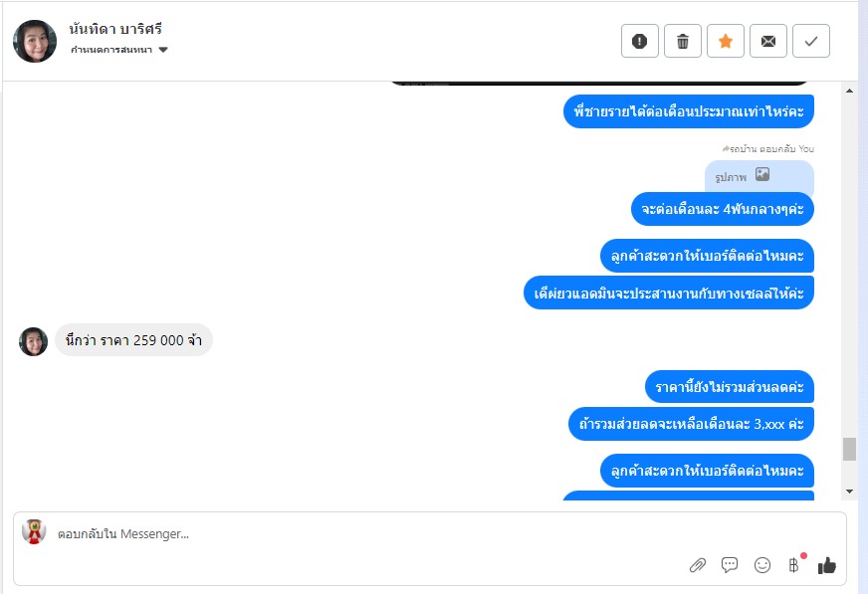The image size is (868, 594).
Task: Click the chat scrollbar thumb
Action: point(850,449)
